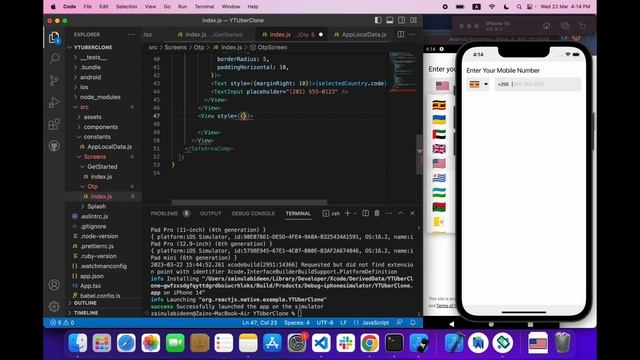Image resolution: width=640 pixels, height=360 pixels.
Task: Open the country flag dropdown on the iPhone
Action: 478,84
